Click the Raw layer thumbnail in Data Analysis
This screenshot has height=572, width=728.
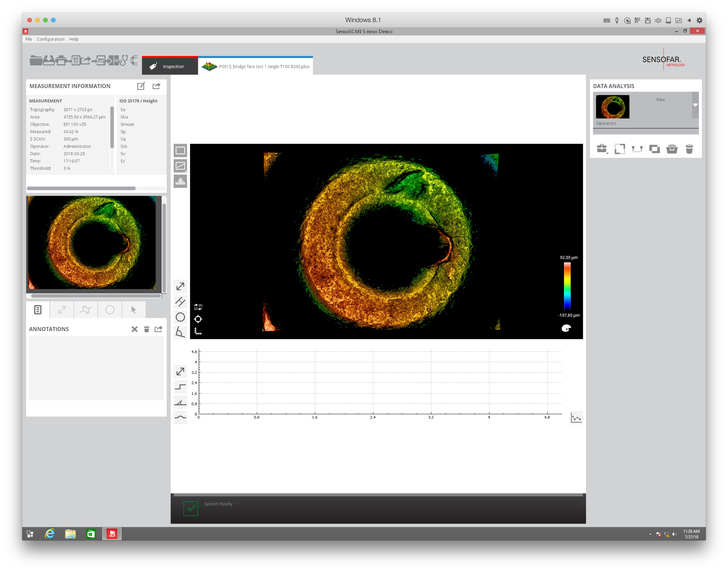coord(612,107)
